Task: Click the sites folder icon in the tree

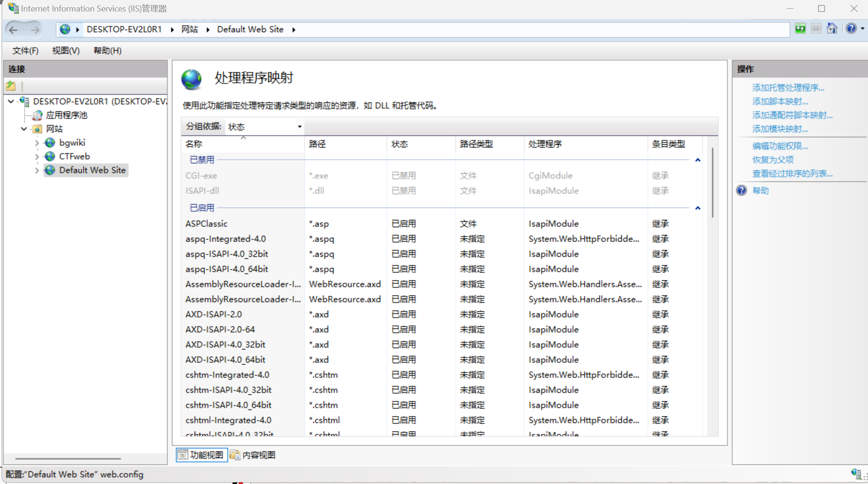Action: tap(38, 129)
